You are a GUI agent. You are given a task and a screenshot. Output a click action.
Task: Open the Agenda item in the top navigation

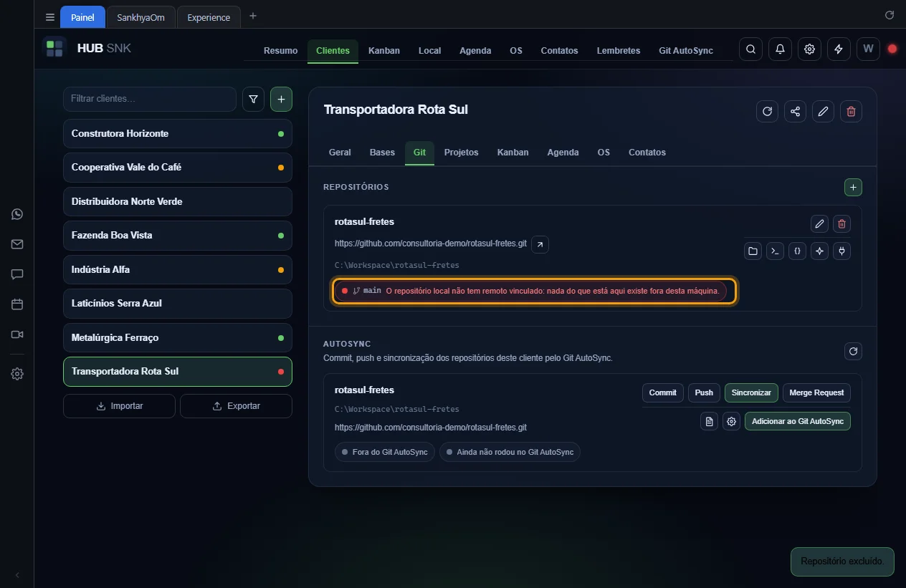pyautogui.click(x=475, y=50)
